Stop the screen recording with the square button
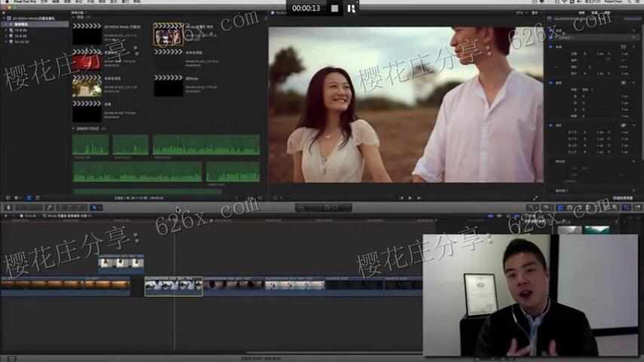The image size is (644, 362). click(x=334, y=8)
